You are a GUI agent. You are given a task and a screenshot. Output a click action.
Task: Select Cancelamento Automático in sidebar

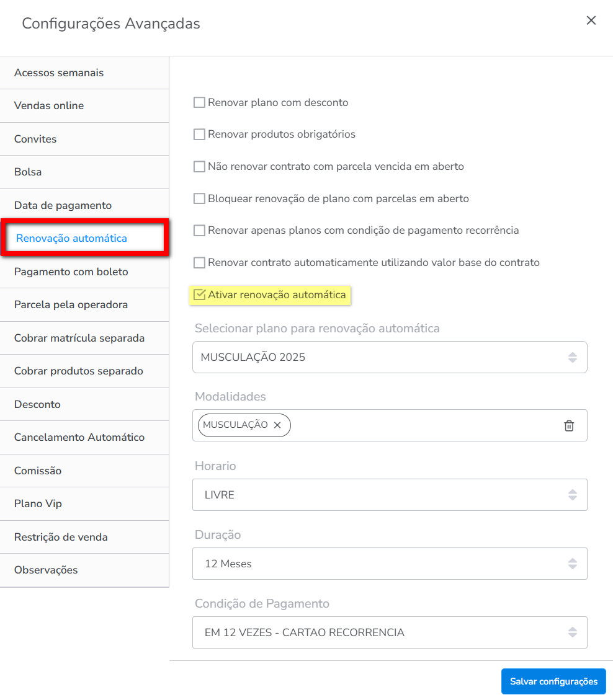[79, 437]
